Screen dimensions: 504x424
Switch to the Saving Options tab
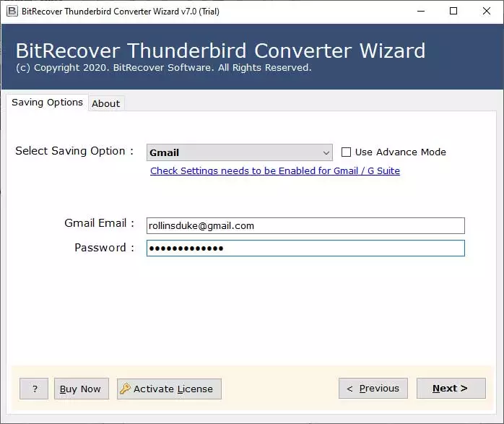tap(47, 103)
